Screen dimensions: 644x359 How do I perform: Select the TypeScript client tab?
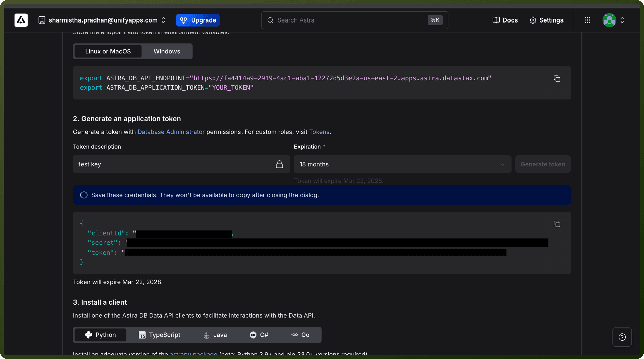point(160,335)
